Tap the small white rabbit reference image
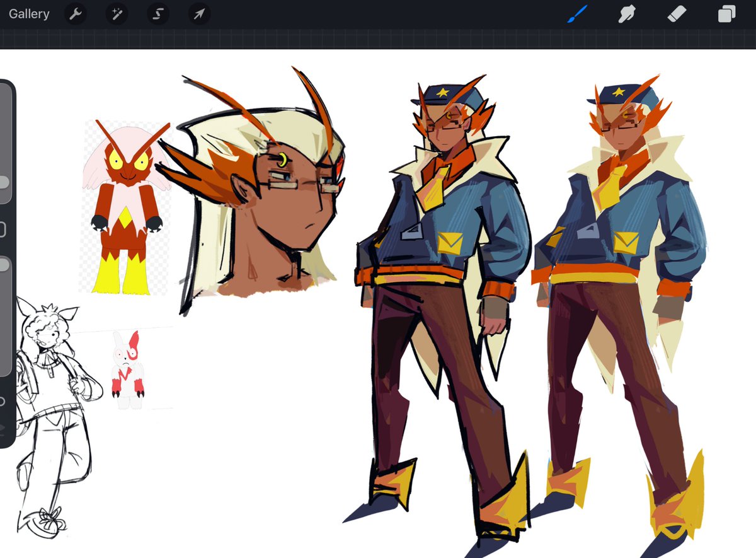Screen dimensions: 756x558 (128, 369)
